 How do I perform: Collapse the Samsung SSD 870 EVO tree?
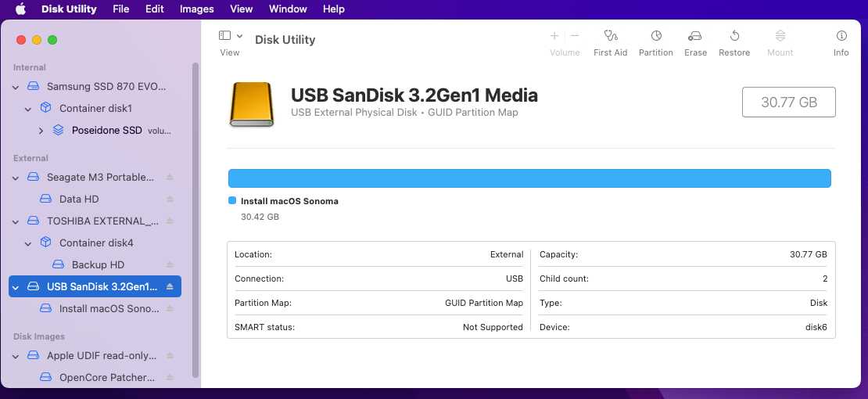click(16, 87)
